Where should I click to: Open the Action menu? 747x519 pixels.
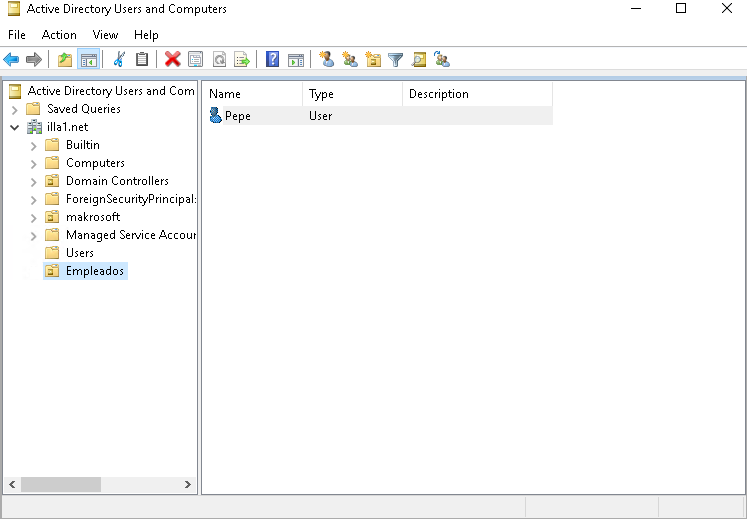(59, 35)
